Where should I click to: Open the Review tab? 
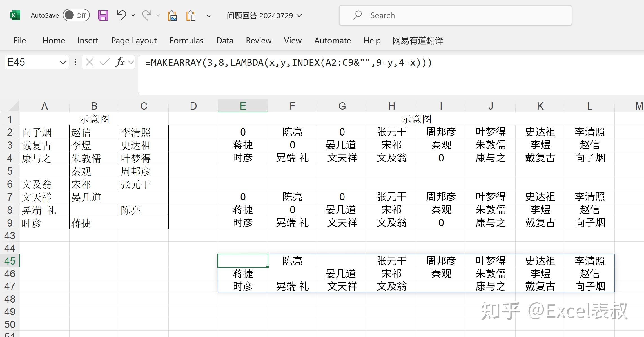pyautogui.click(x=259, y=41)
